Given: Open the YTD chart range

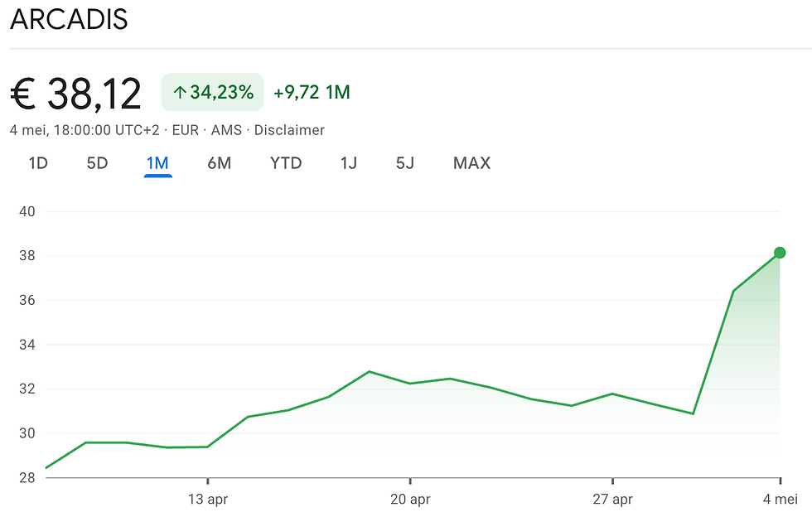Looking at the screenshot, I should coord(286,163).
